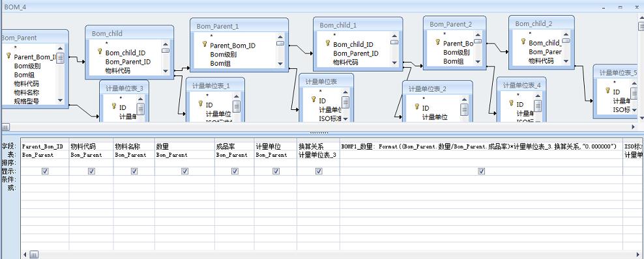644x259 pixels.
Task: Click the scroll-down arrow in 计量单位表 field list
Action: point(345,119)
